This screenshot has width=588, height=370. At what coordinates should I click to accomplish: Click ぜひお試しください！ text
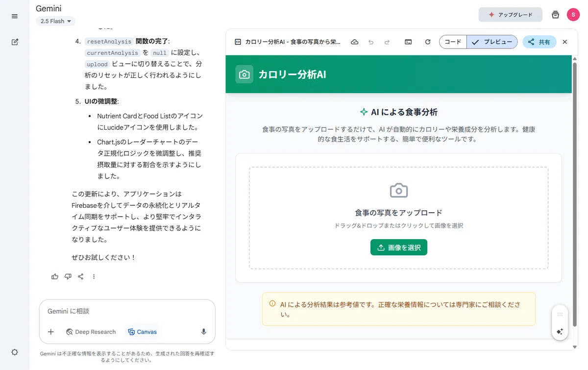coord(103,257)
